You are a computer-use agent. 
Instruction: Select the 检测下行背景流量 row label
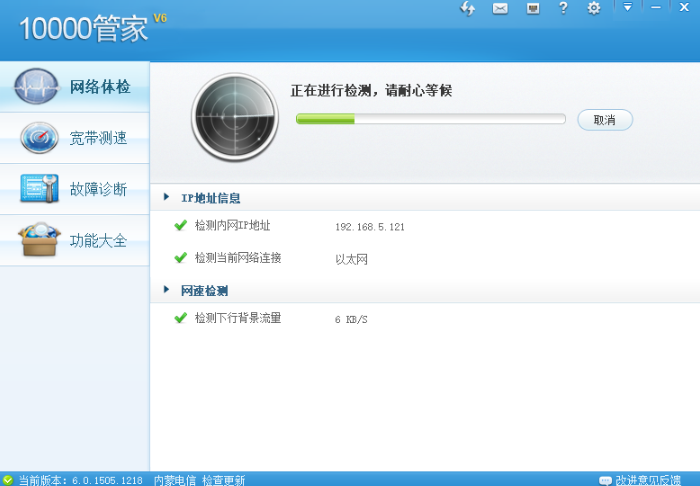(x=238, y=318)
